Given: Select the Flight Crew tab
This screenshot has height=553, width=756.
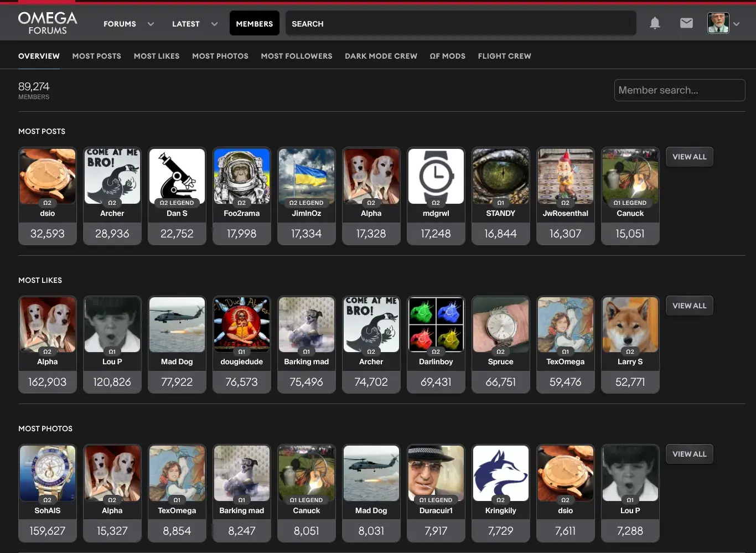Looking at the screenshot, I should point(504,56).
